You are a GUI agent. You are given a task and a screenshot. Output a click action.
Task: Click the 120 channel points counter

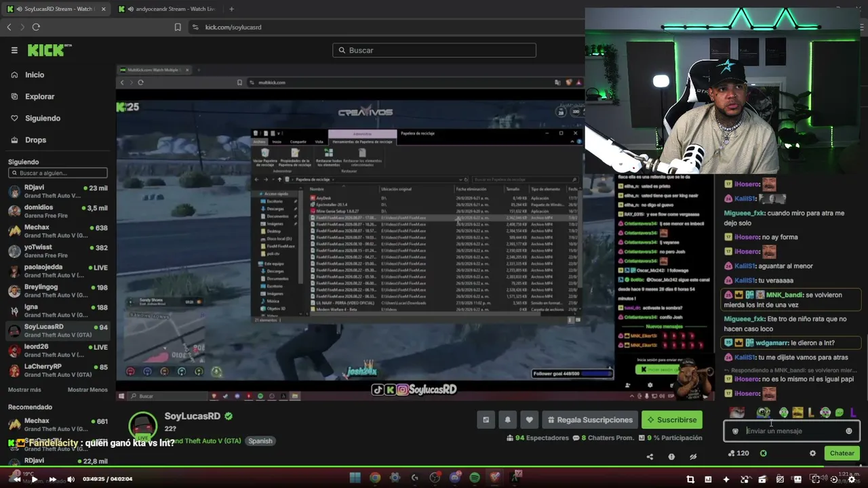[x=738, y=453]
